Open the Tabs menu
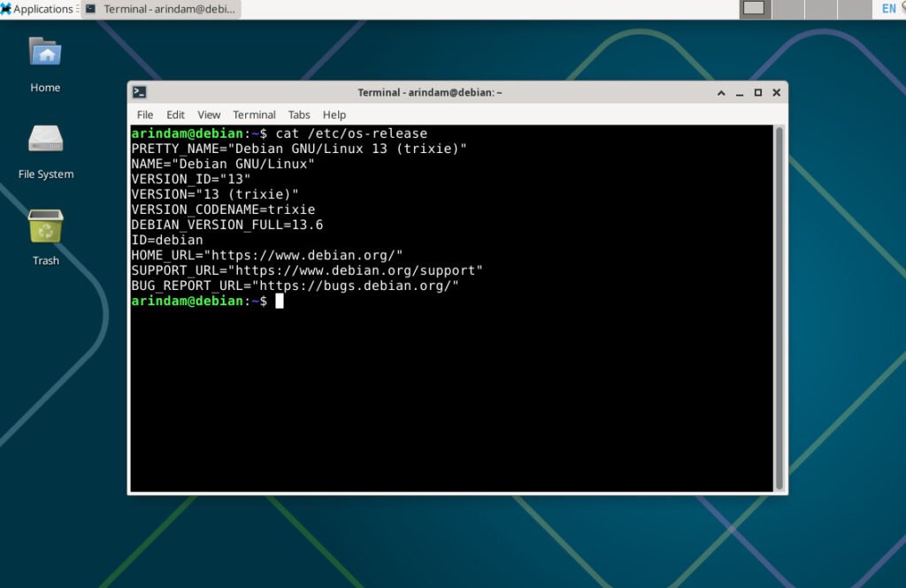The image size is (906, 588). tap(299, 114)
